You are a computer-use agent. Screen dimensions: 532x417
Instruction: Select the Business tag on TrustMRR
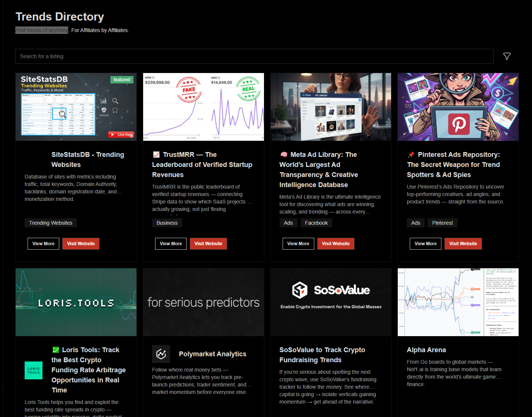167,223
